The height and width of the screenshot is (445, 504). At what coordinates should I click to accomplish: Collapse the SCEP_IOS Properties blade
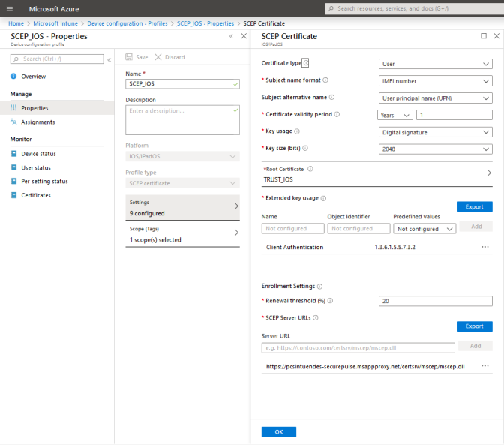coord(231,36)
